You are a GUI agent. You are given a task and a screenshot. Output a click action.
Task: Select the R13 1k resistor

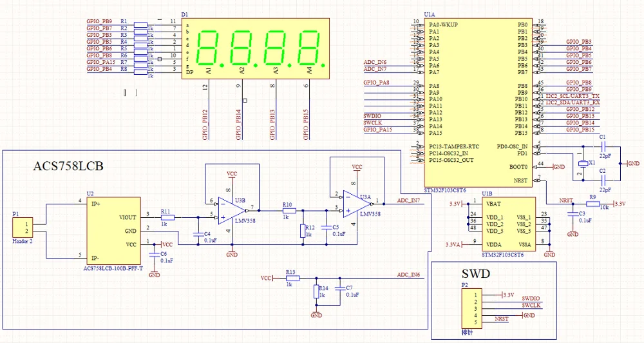pos(292,279)
